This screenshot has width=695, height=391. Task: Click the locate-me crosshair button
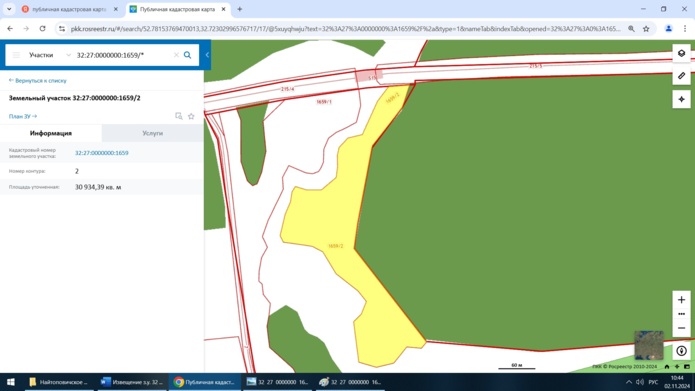[681, 99]
